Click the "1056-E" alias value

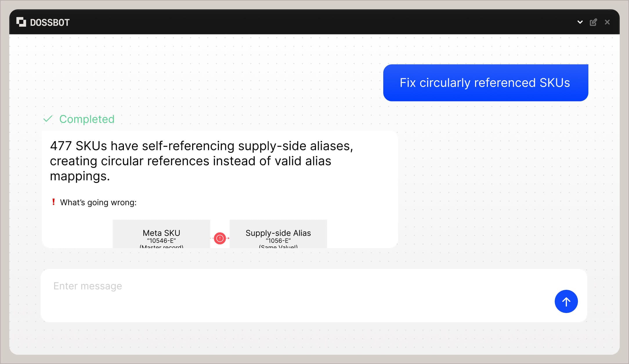pyautogui.click(x=278, y=241)
